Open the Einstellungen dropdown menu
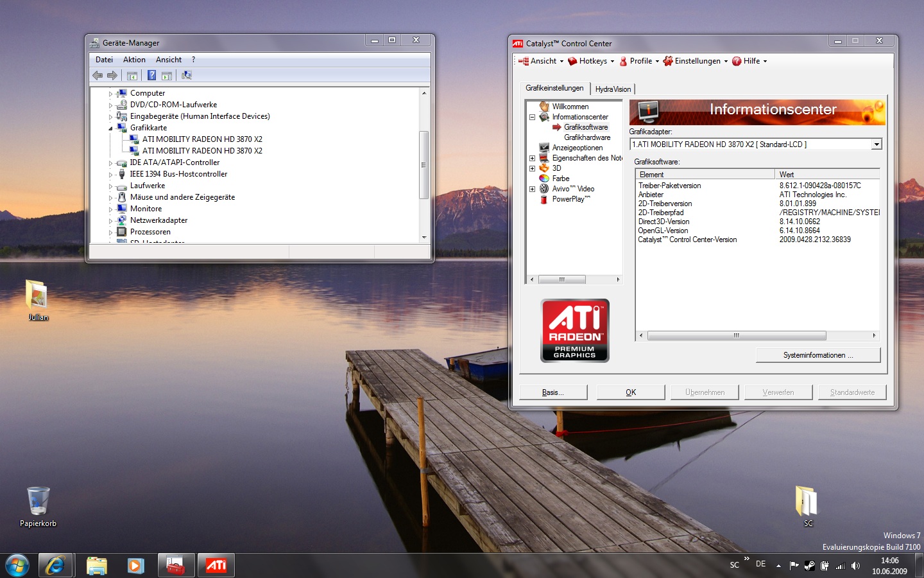The image size is (924, 578). (695, 61)
